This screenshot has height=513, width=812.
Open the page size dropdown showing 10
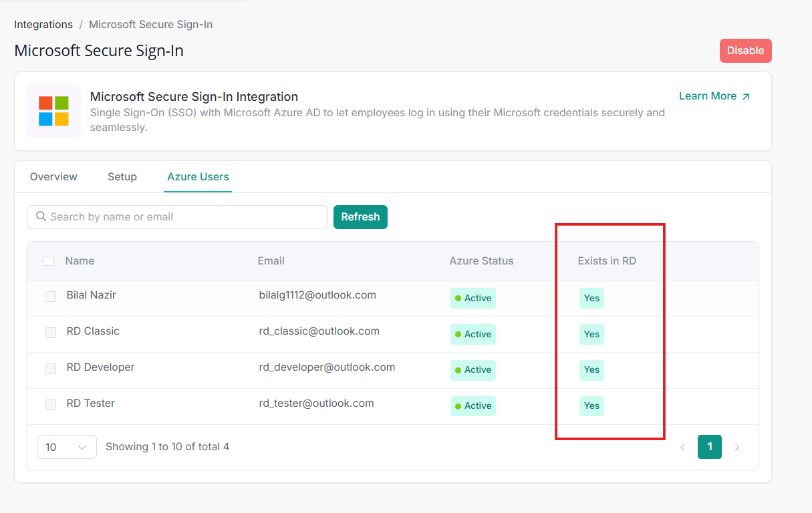[66, 447]
